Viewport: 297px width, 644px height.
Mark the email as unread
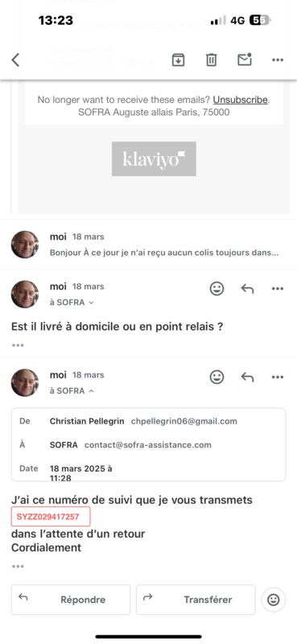click(245, 60)
